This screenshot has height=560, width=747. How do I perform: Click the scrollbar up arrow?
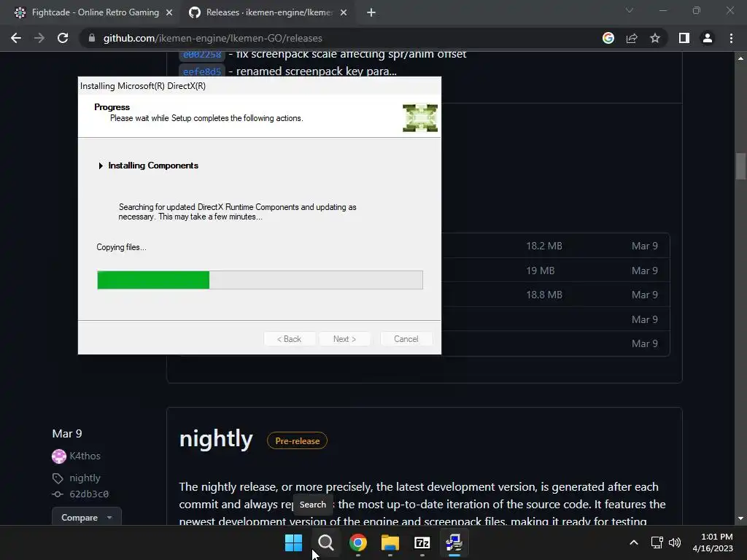pyautogui.click(x=740, y=58)
